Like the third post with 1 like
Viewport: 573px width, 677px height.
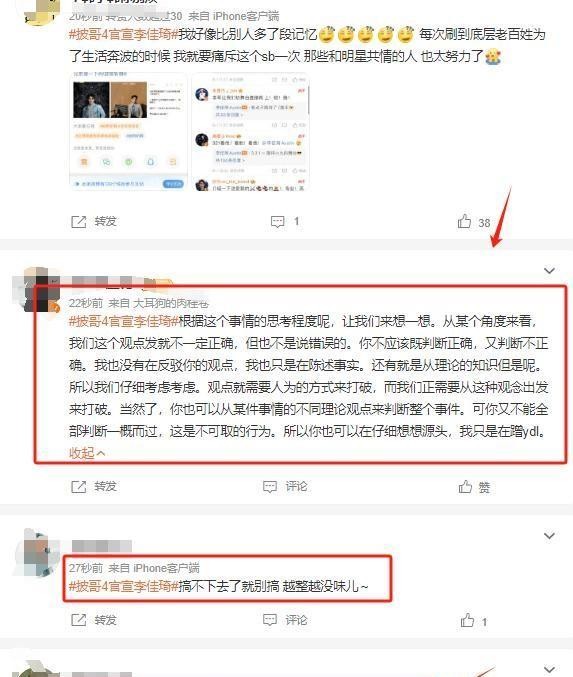[474, 621]
